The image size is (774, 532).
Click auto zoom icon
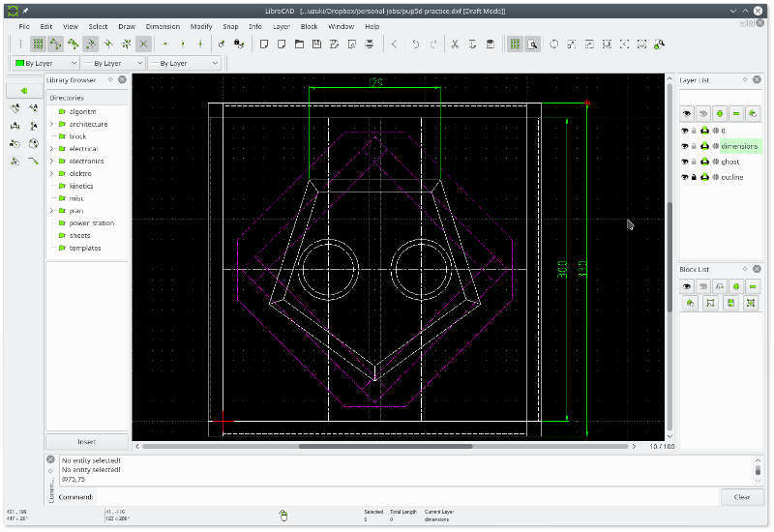tap(607, 44)
